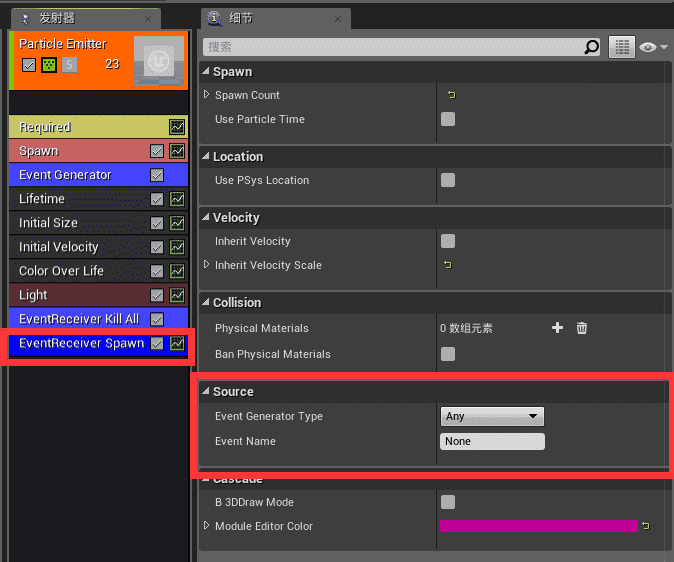Add a Physical Materials array element
The width and height of the screenshot is (674, 562).
click(x=558, y=328)
